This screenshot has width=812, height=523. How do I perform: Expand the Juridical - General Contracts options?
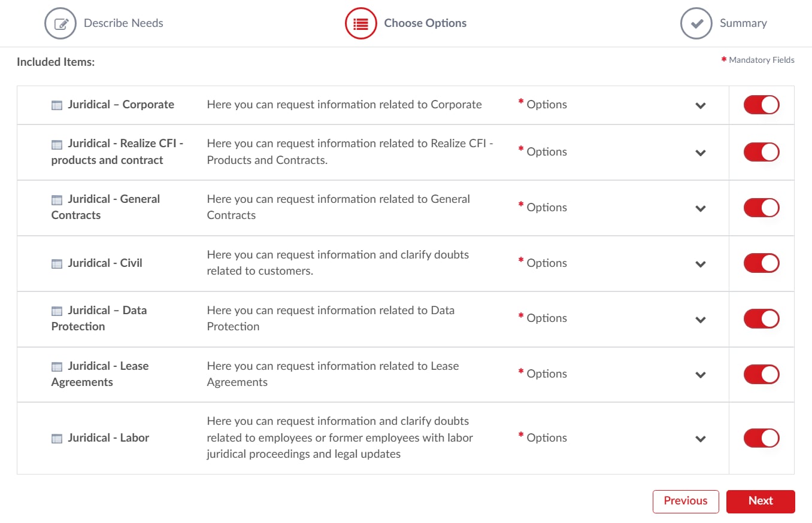pyautogui.click(x=700, y=208)
